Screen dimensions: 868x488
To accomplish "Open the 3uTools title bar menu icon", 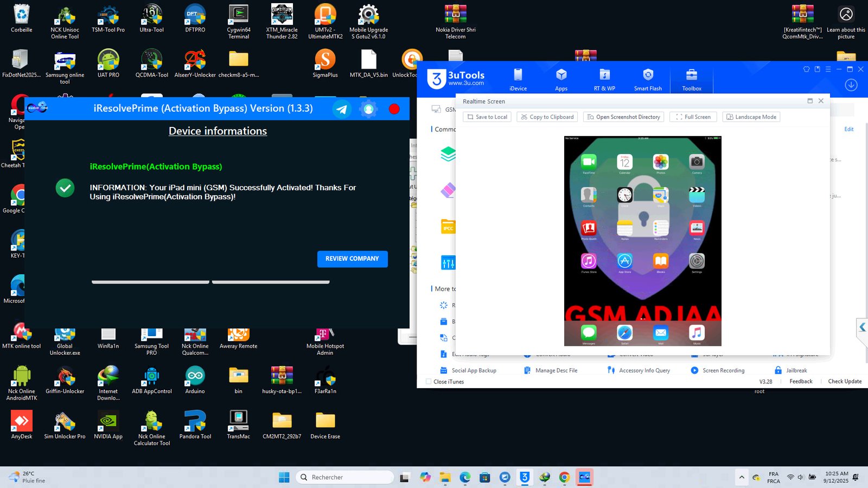I will 828,69.
